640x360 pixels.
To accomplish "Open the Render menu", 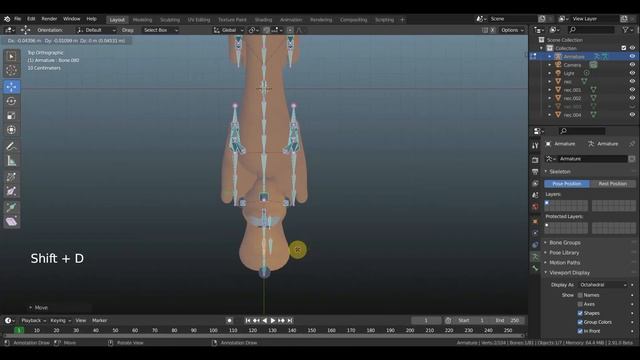I will [x=49, y=19].
